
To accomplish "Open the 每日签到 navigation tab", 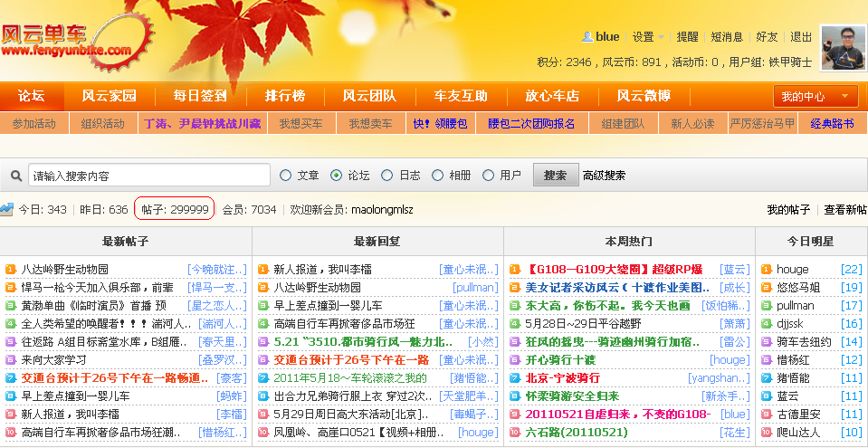I will (x=200, y=96).
